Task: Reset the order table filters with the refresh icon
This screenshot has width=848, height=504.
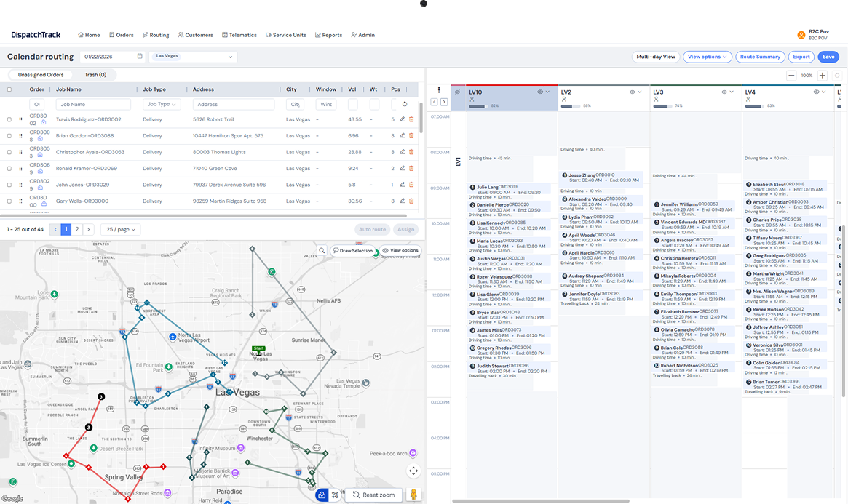Action: click(405, 104)
